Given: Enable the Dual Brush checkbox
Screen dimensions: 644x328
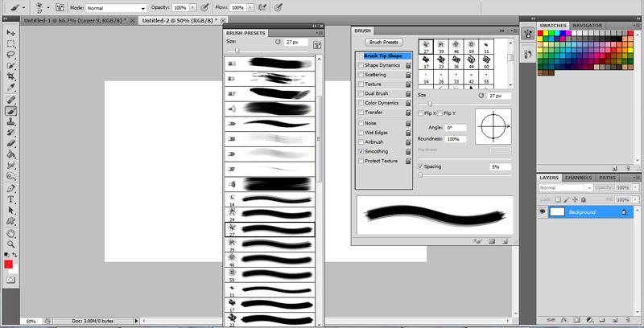Looking at the screenshot, I should coord(361,93).
